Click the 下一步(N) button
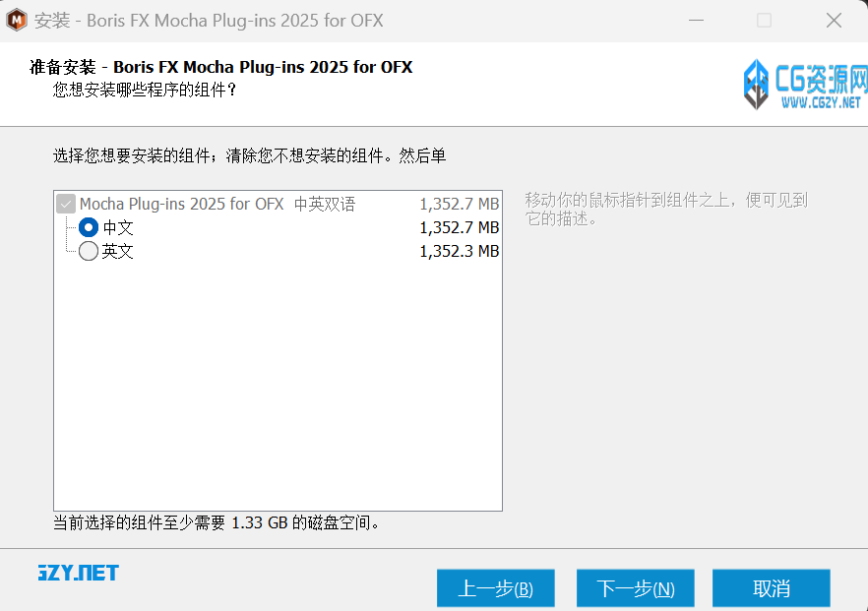Viewport: 868px width, 611px height. tap(636, 588)
